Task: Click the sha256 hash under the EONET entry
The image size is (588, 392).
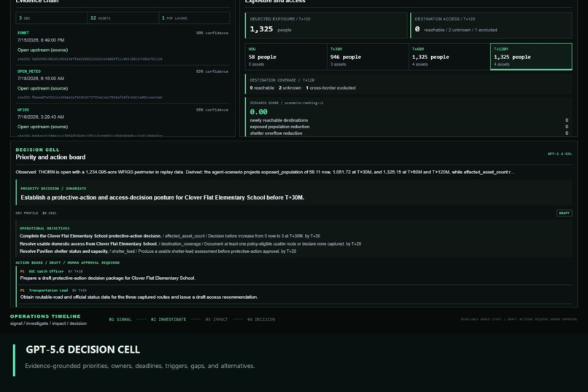Action: click(x=90, y=59)
